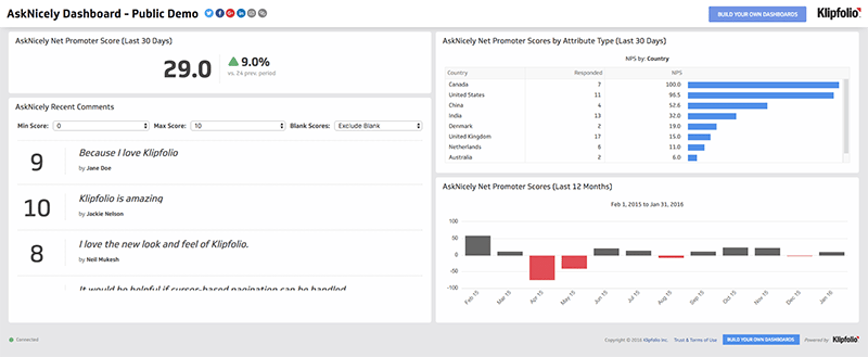Click the 9.0% change value
This screenshot has width=868, height=357.
[x=255, y=62]
